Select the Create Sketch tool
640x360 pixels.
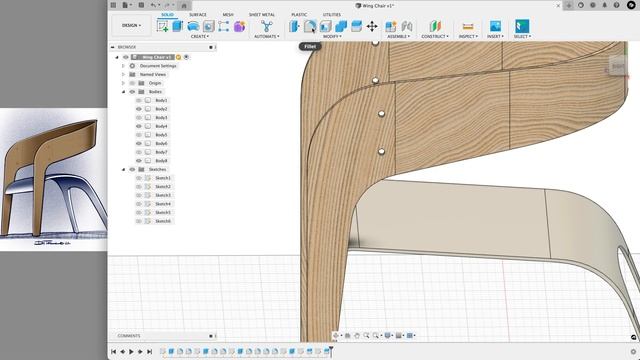pos(162,27)
